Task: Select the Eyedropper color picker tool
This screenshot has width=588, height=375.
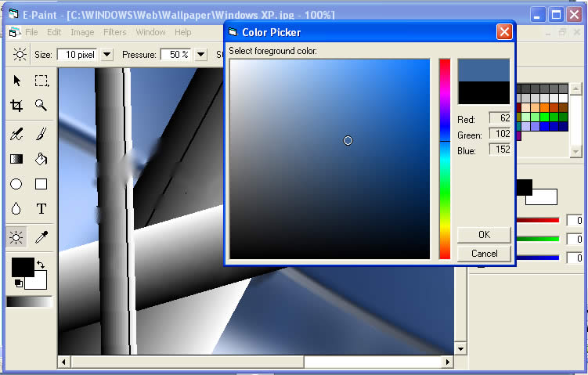Action: pos(41,237)
